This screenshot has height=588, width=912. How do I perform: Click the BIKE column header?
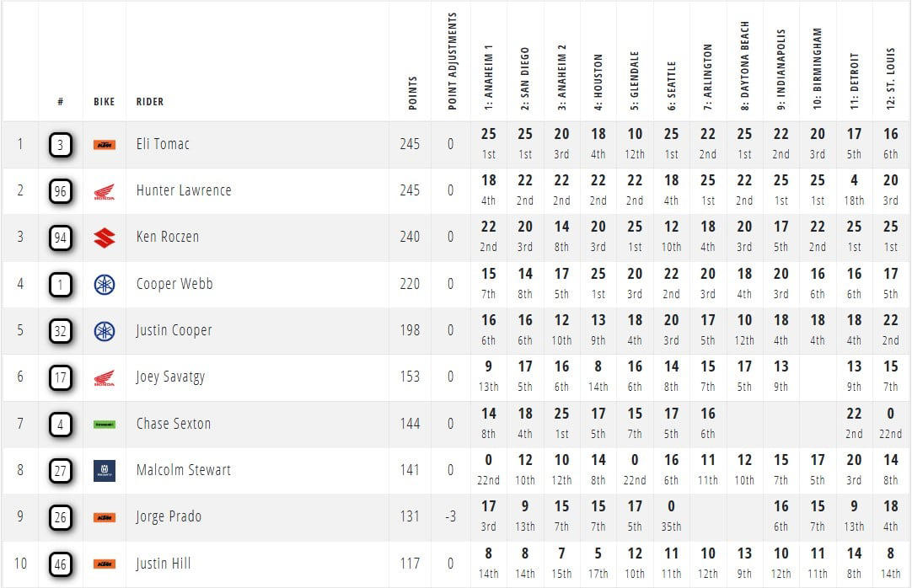point(105,102)
